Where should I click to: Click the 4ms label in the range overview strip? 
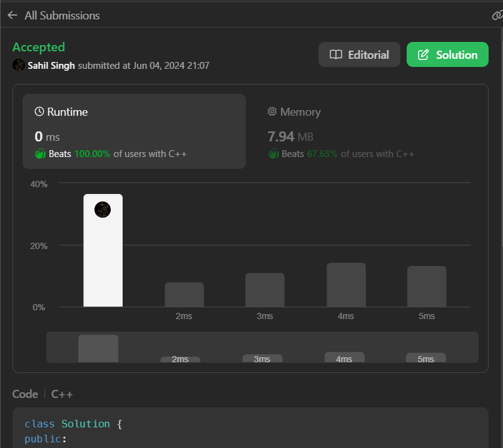(343, 359)
